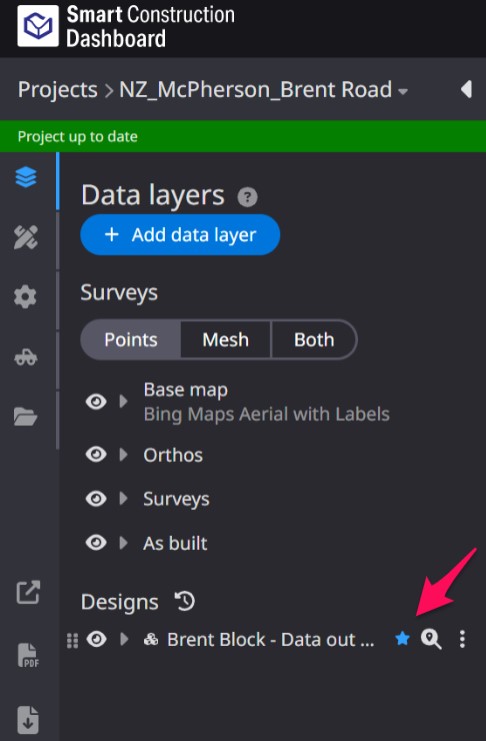Zoom to Brent Block design layer
486x741 pixels.
click(x=431, y=639)
